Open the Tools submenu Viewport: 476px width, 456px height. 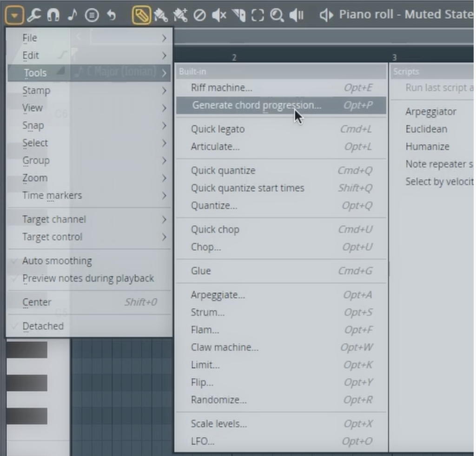(89, 73)
